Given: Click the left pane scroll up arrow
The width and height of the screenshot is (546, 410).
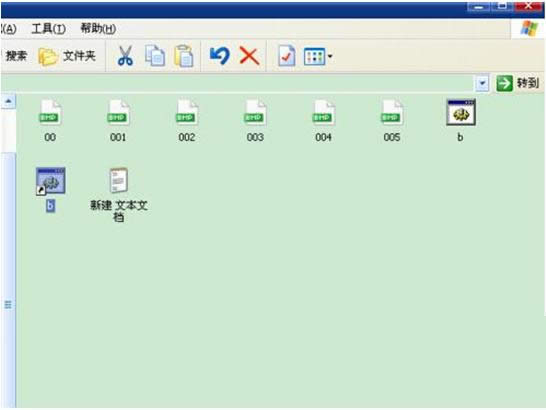Looking at the screenshot, I should pyautogui.click(x=8, y=101).
